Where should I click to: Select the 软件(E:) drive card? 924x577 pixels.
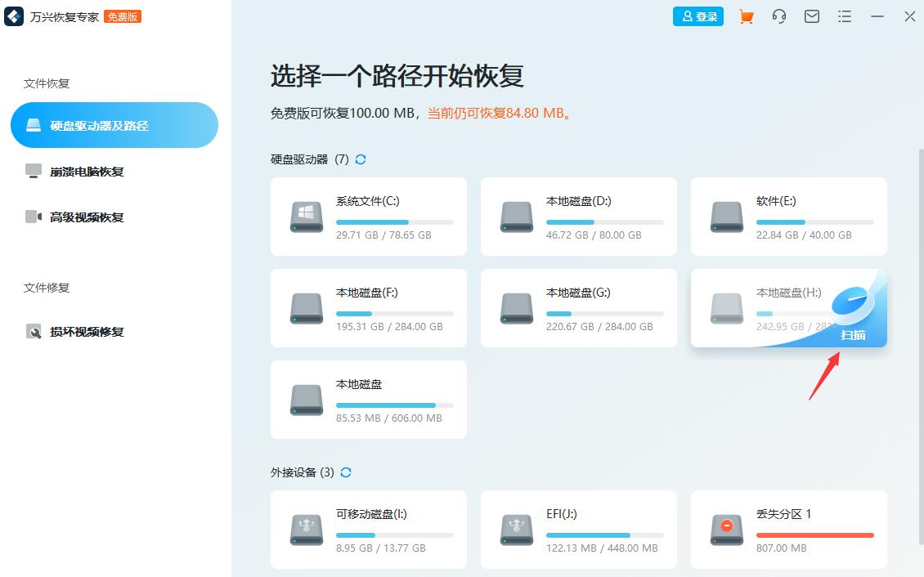pyautogui.click(x=789, y=217)
